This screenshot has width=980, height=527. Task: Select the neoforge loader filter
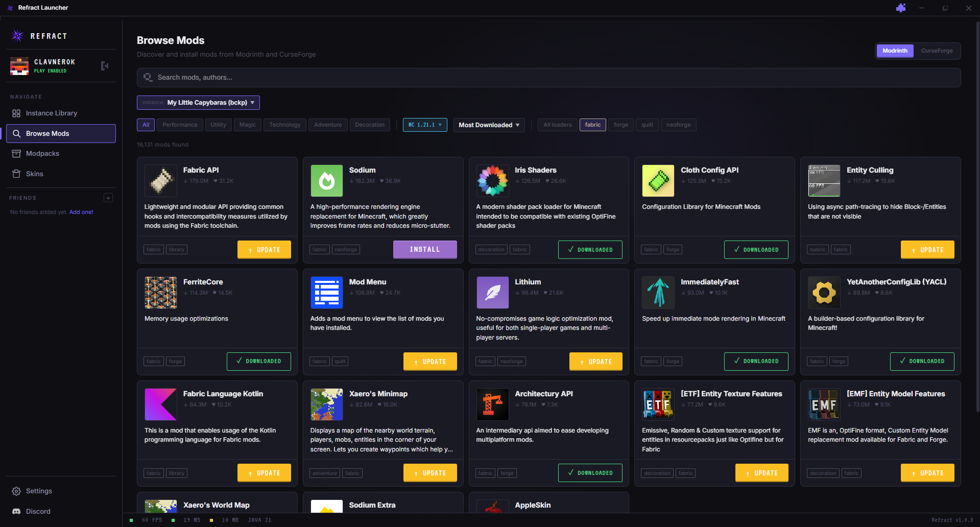tap(678, 125)
